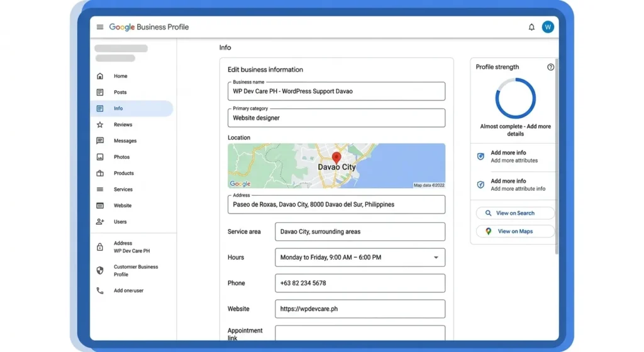Click the Address lock icon
The height and width of the screenshot is (352, 644).
click(100, 247)
